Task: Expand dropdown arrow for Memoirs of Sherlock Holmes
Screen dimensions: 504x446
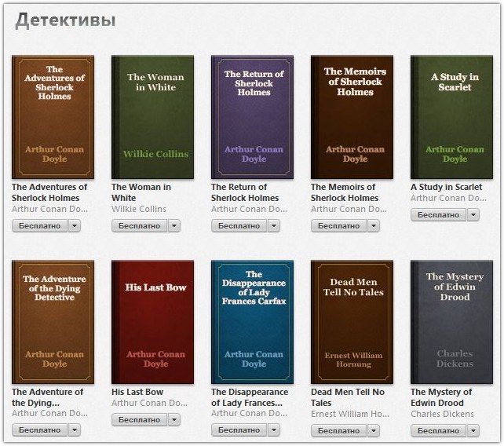Action: click(x=373, y=225)
